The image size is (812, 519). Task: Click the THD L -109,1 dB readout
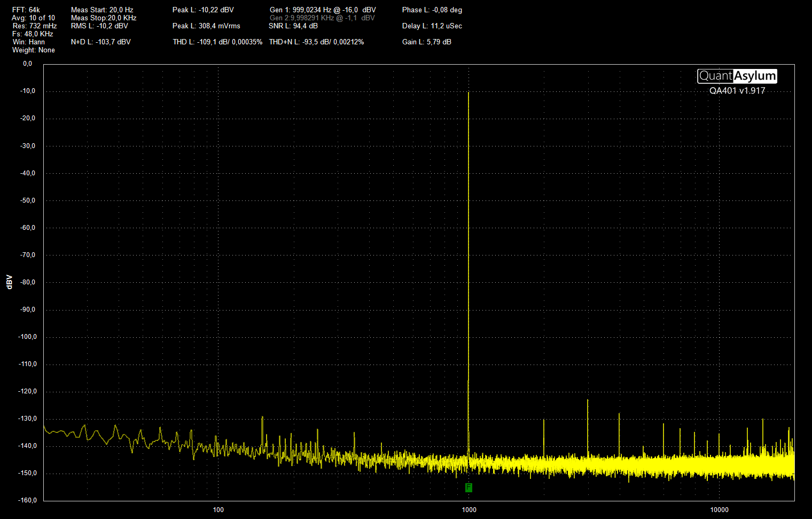pos(217,42)
